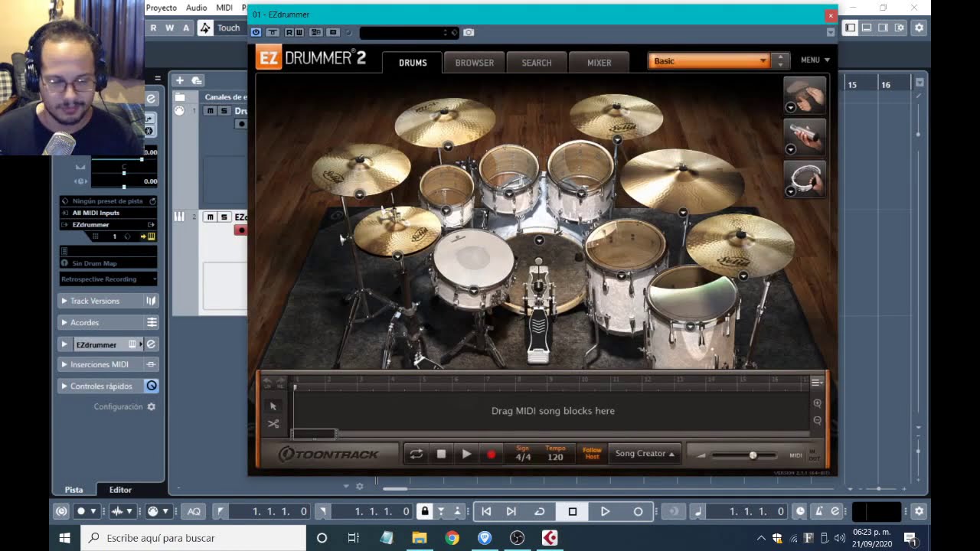980x551 pixels.
Task: Click EZdrummer Stop button
Action: (x=441, y=454)
